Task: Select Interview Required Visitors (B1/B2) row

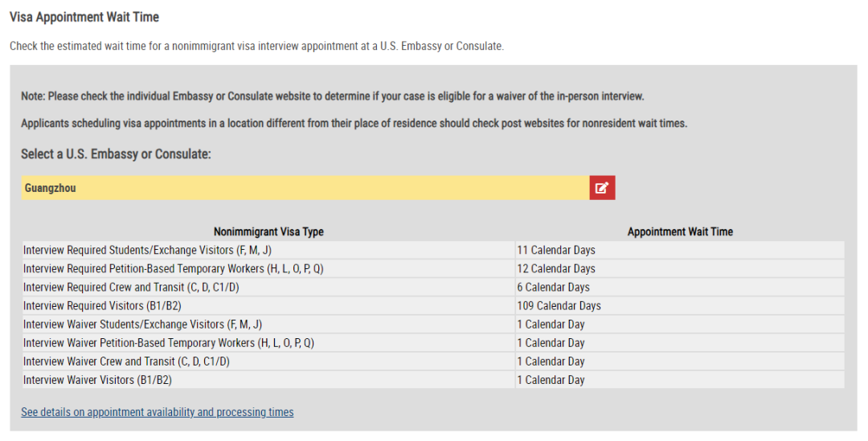Action: coord(433,306)
